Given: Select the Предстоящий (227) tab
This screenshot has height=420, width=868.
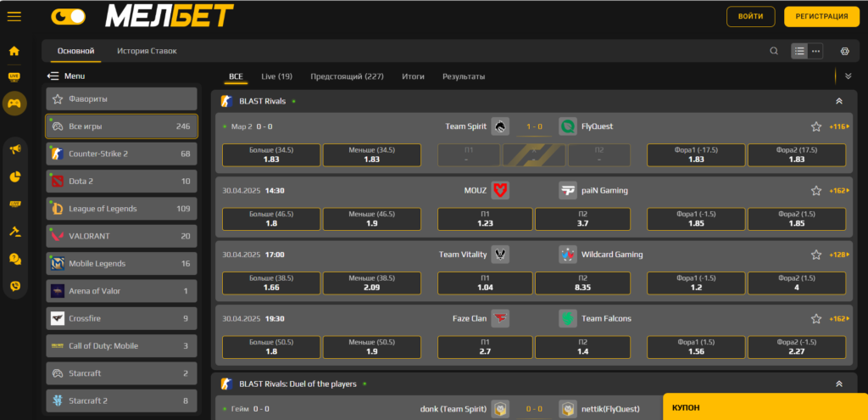Looking at the screenshot, I should (x=347, y=76).
